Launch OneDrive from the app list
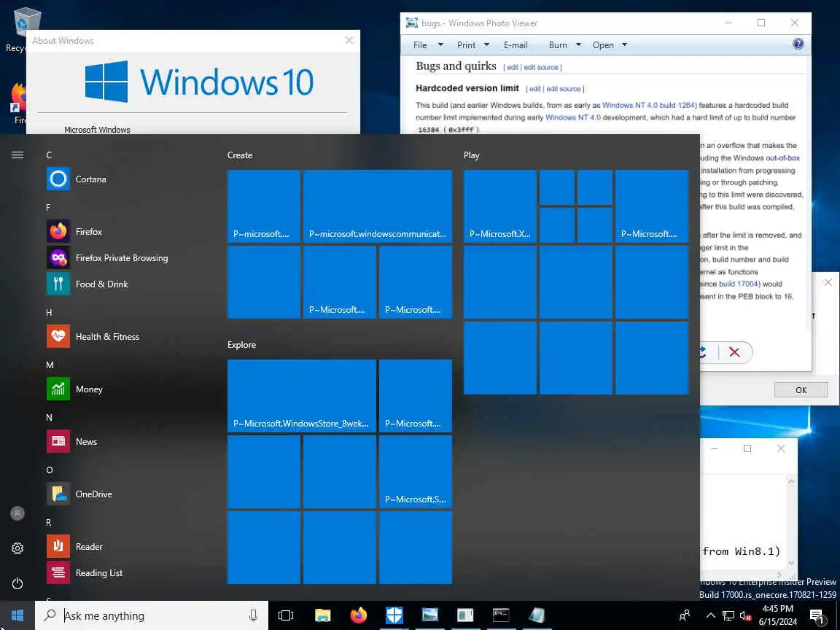 (125, 494)
